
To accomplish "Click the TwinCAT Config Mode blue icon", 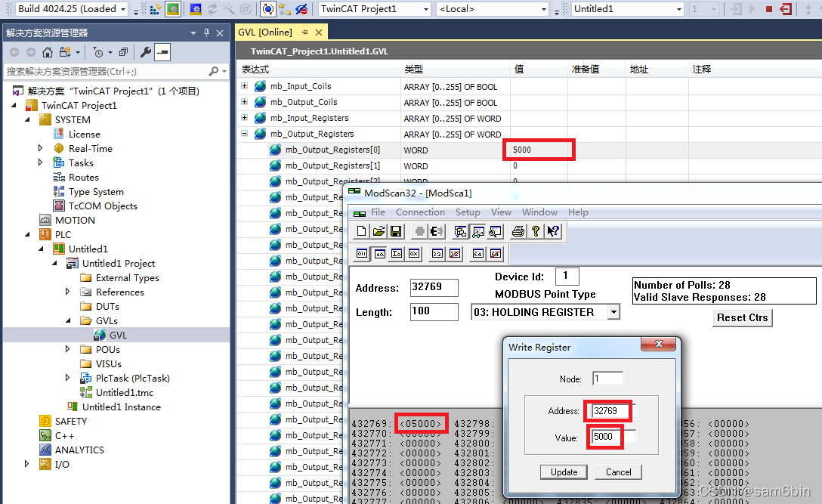I will click(x=196, y=9).
